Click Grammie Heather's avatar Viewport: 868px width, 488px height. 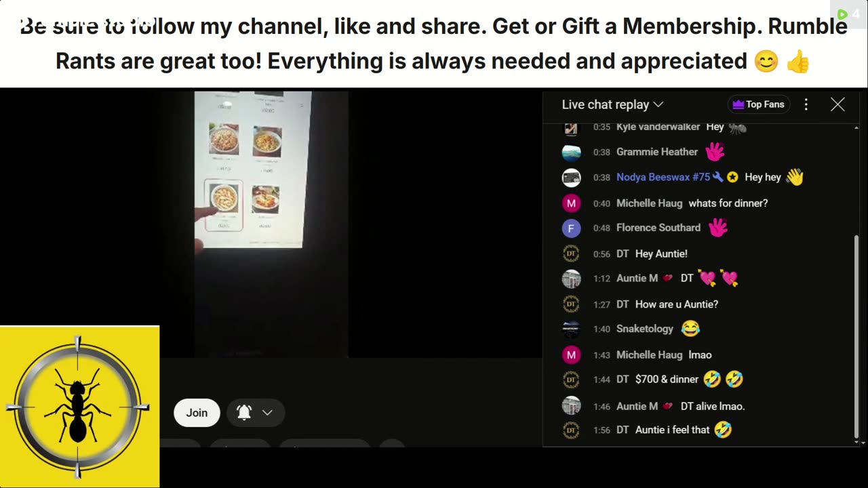click(x=571, y=152)
